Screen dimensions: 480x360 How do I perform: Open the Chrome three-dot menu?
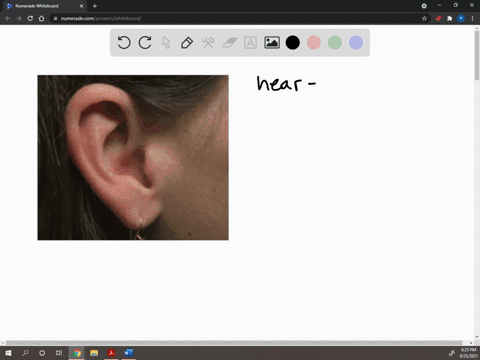[472, 18]
